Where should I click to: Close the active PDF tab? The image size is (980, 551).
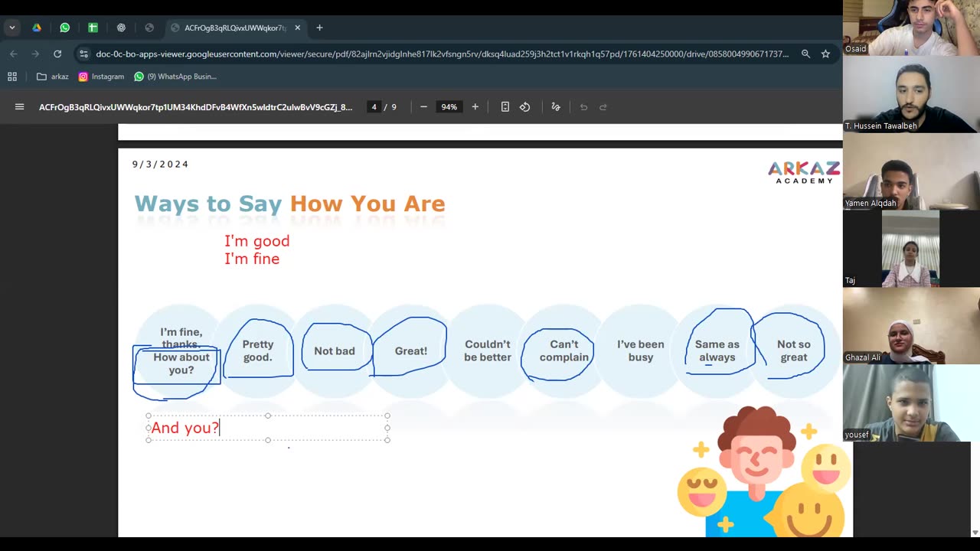(x=298, y=28)
